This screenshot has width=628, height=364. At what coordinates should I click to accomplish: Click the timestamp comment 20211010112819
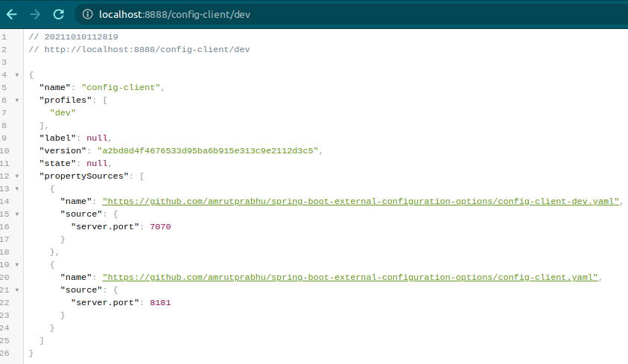81,37
